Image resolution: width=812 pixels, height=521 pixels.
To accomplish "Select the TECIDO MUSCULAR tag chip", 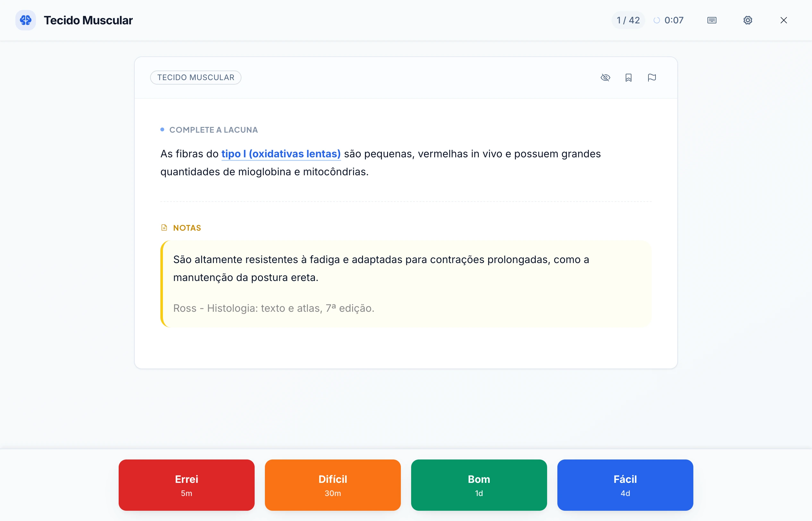I will (196, 77).
